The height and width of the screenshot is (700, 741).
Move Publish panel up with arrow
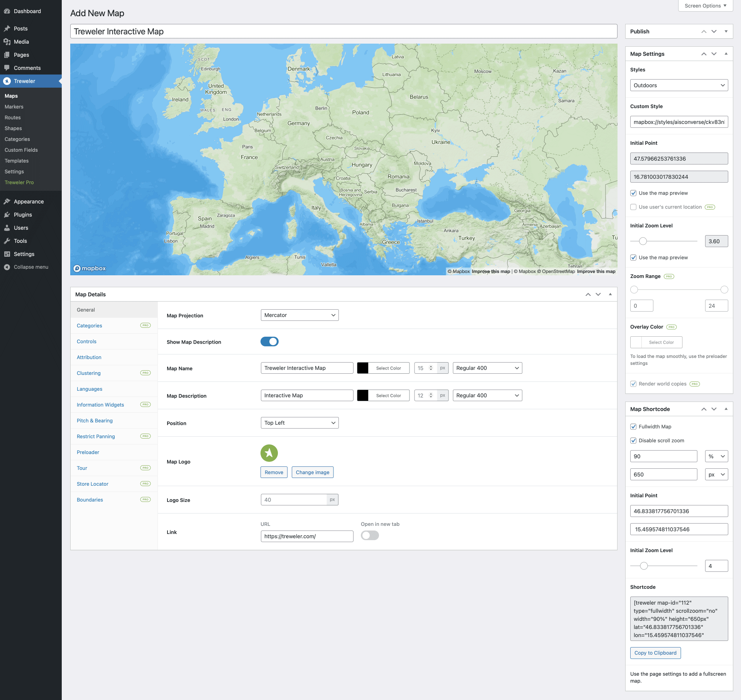(x=704, y=32)
